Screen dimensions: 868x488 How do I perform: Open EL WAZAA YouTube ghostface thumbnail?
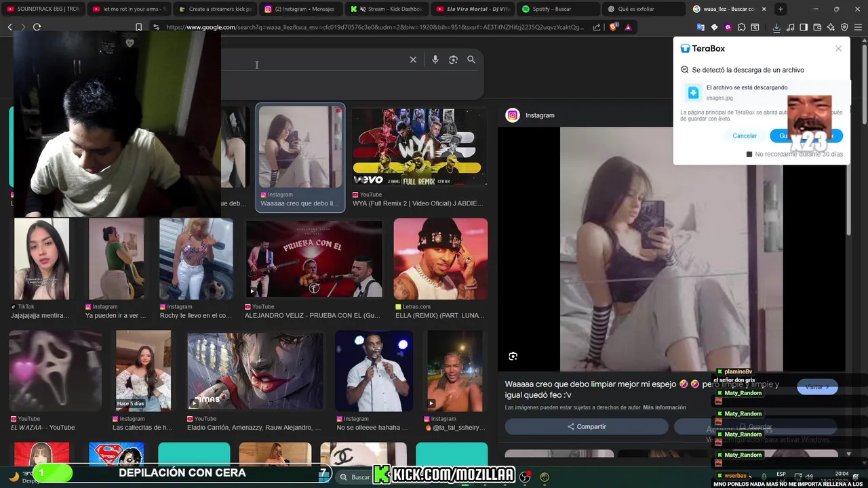[55, 371]
